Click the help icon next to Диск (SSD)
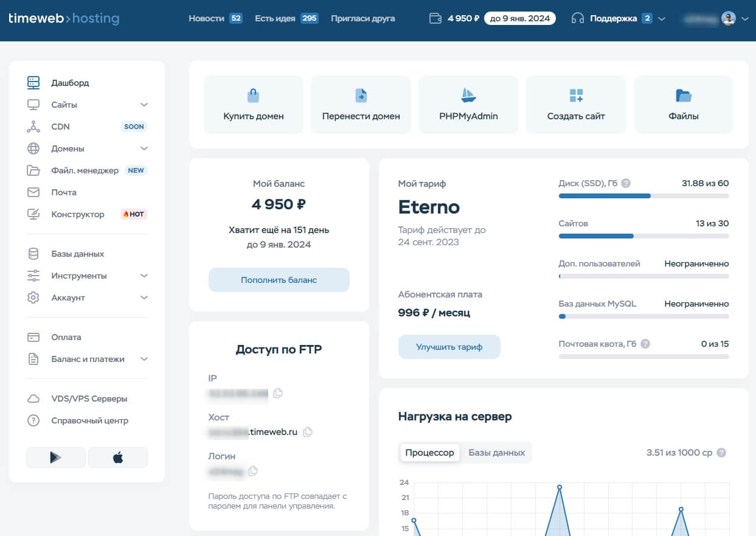This screenshot has height=536, width=756. [x=626, y=183]
